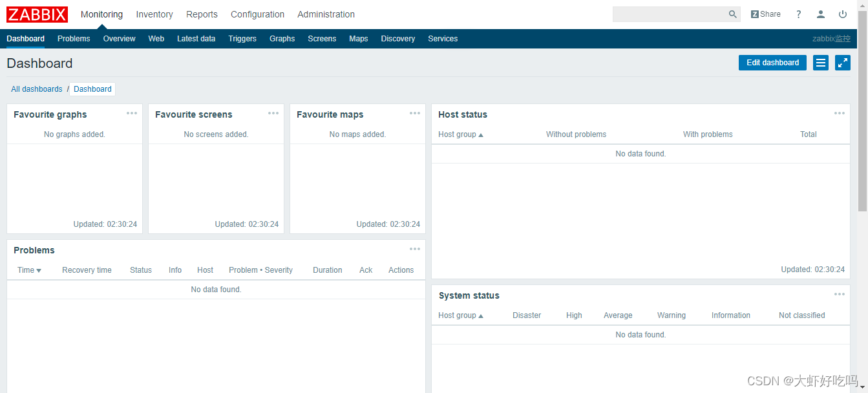Select the Dashboard submenu tab

[26, 39]
